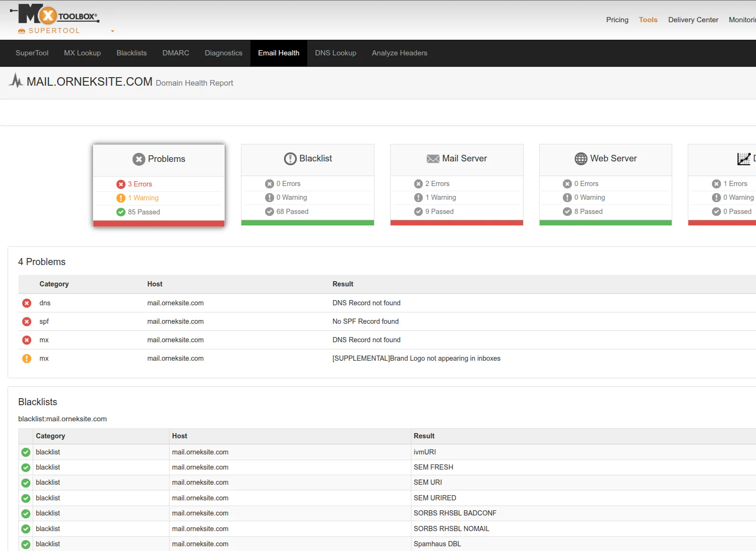Screen dimensions: 756x551
Task: Click the green check icon on the ivmURI row
Action: (x=26, y=452)
